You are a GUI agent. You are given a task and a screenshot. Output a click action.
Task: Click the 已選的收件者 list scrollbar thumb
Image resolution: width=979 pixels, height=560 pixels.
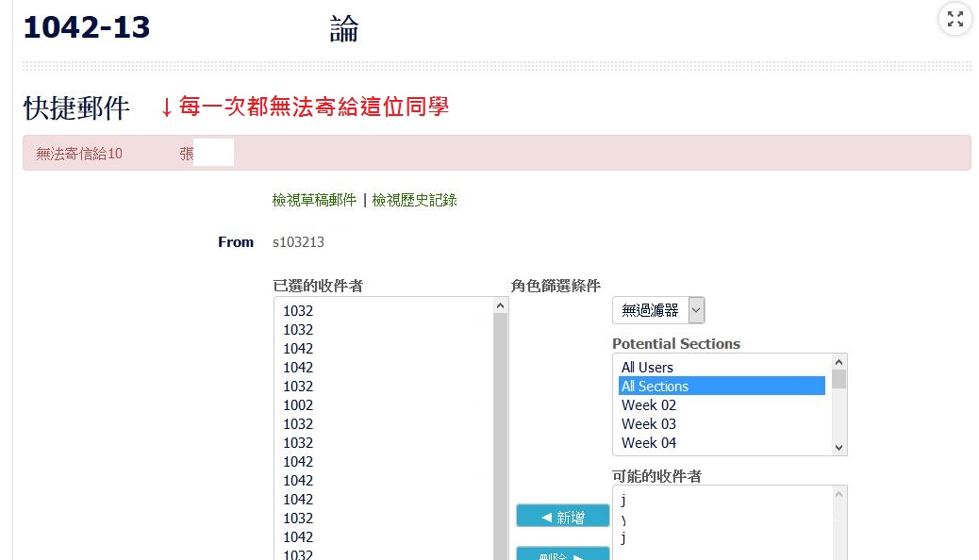pyautogui.click(x=500, y=434)
